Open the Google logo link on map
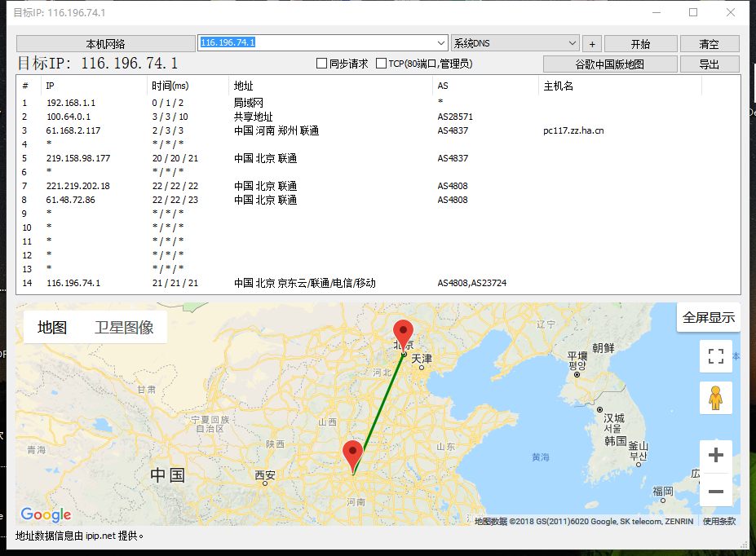The width and height of the screenshot is (756, 556). pos(46,514)
